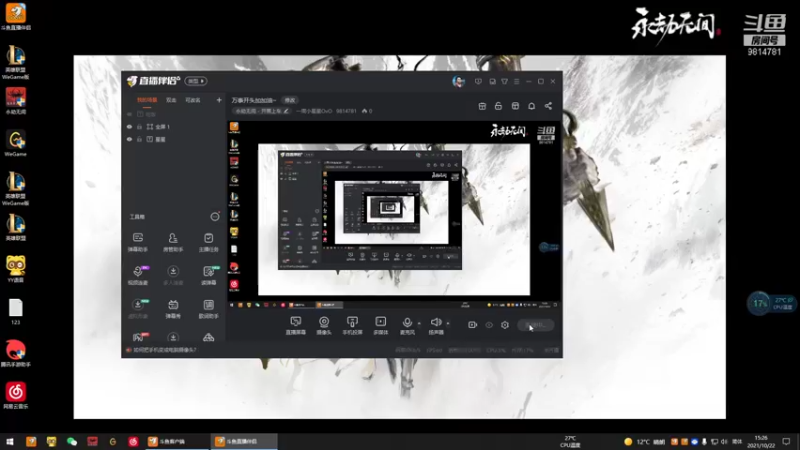This screenshot has width=800, height=450.
Task: Expand microphone options arrow
Action: tap(419, 323)
